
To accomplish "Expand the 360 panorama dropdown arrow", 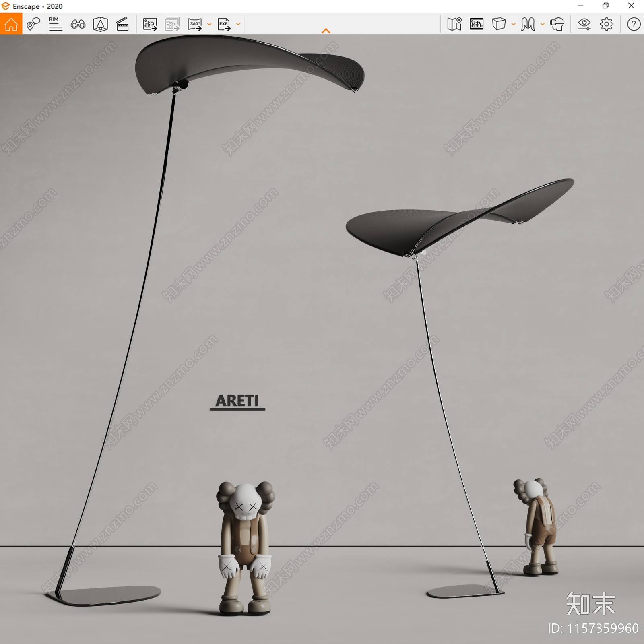I will (209, 24).
